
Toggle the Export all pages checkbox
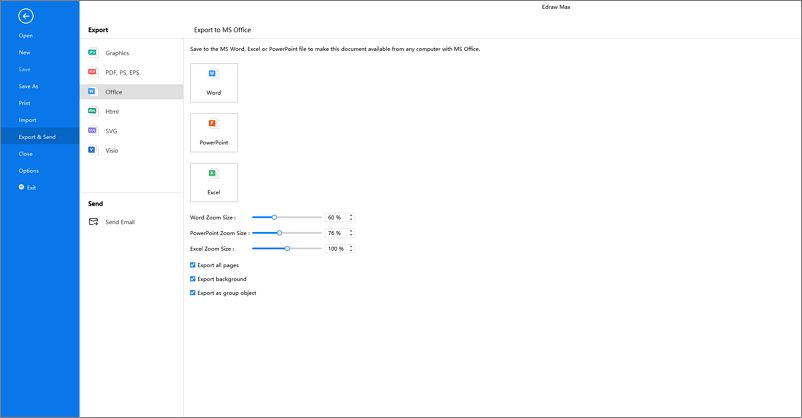click(193, 265)
